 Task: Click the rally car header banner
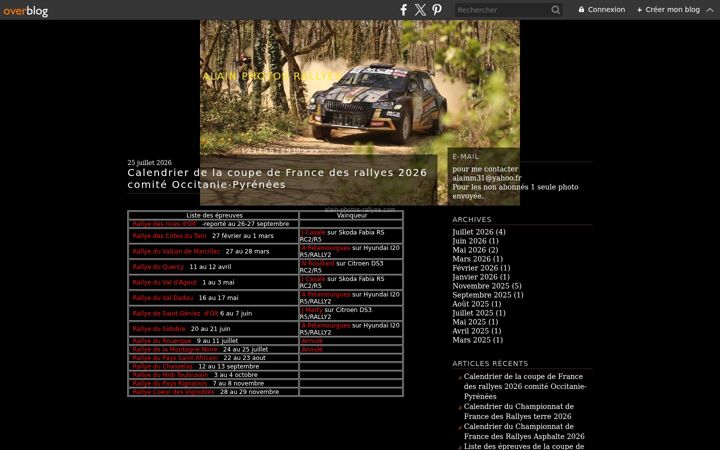tap(360, 112)
